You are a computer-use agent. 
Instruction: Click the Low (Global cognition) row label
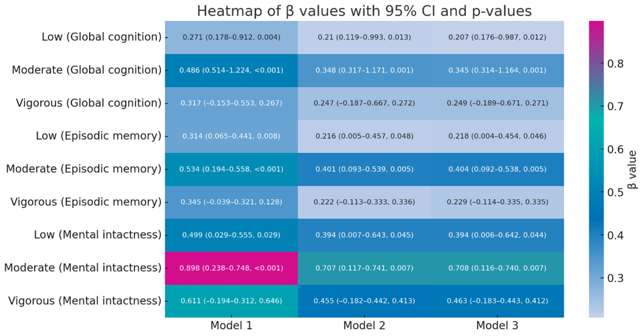coord(102,37)
